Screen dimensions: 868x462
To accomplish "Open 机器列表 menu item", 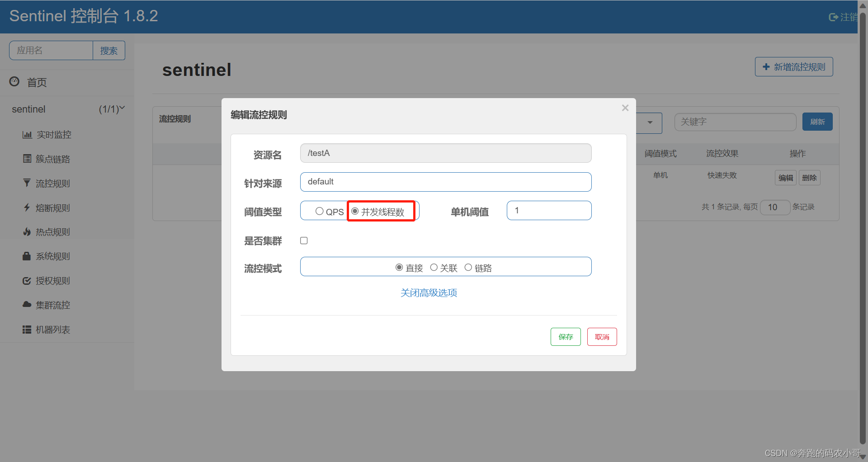I will click(53, 330).
